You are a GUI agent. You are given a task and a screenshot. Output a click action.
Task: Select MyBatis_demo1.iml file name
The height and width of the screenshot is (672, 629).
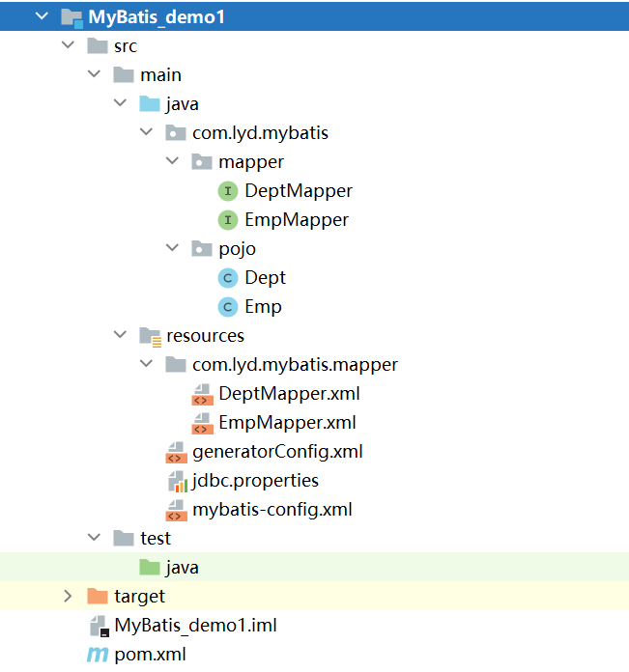click(x=195, y=626)
